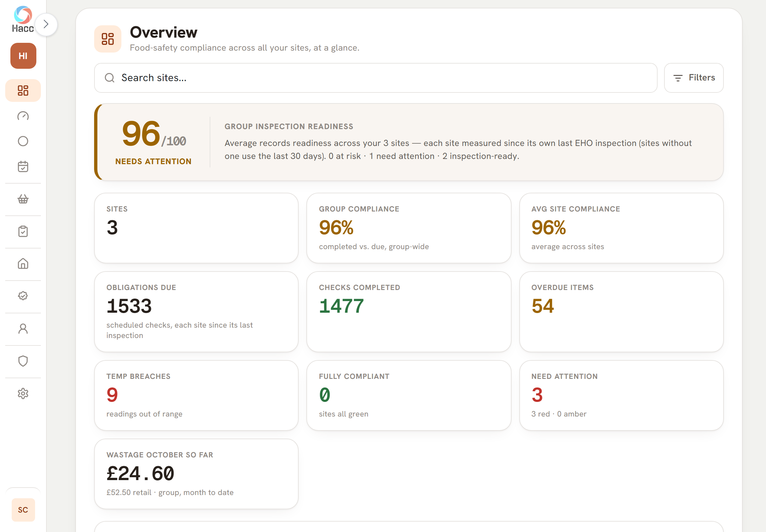Open the shield icon in the sidebar
The image size is (766, 532).
click(x=23, y=361)
